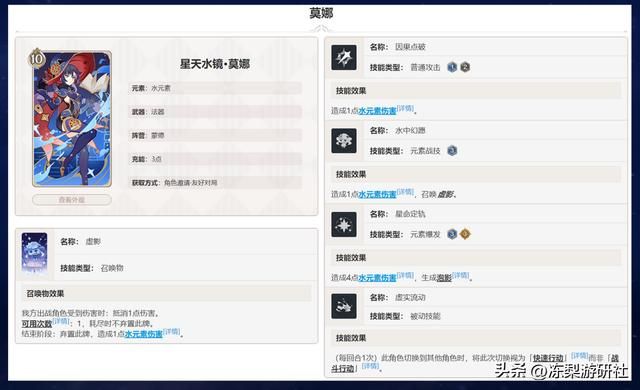Click the 泡影 link in 星命定轨 effect
The image size is (640, 390).
pyautogui.click(x=444, y=278)
